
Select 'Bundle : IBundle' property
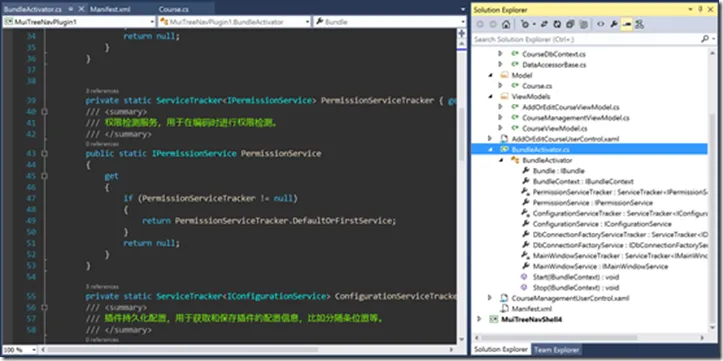coord(558,171)
